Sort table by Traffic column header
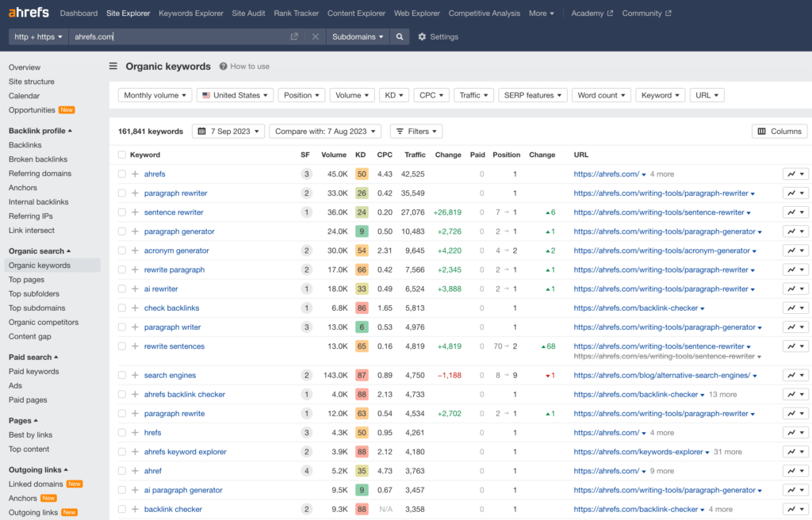Viewport: 812px width, 520px height. 415,155
